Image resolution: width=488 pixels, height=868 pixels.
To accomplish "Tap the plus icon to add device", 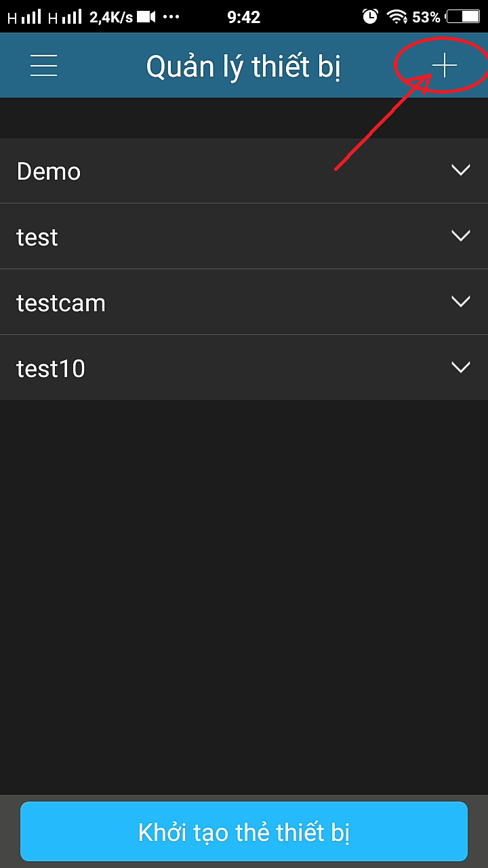I will [445, 66].
